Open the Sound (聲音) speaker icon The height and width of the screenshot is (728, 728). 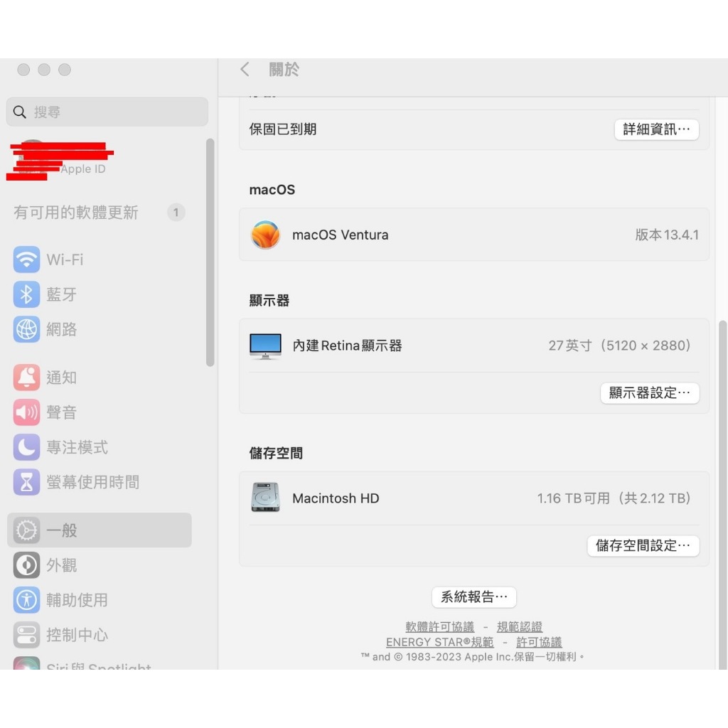pos(26,412)
